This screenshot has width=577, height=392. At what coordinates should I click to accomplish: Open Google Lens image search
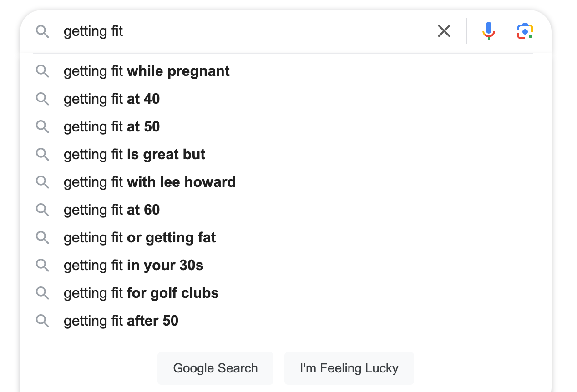click(525, 31)
